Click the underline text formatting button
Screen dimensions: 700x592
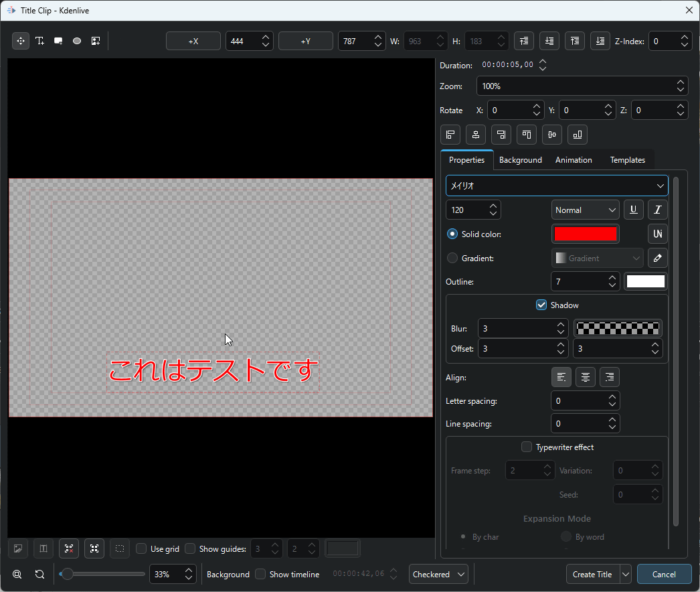point(633,210)
